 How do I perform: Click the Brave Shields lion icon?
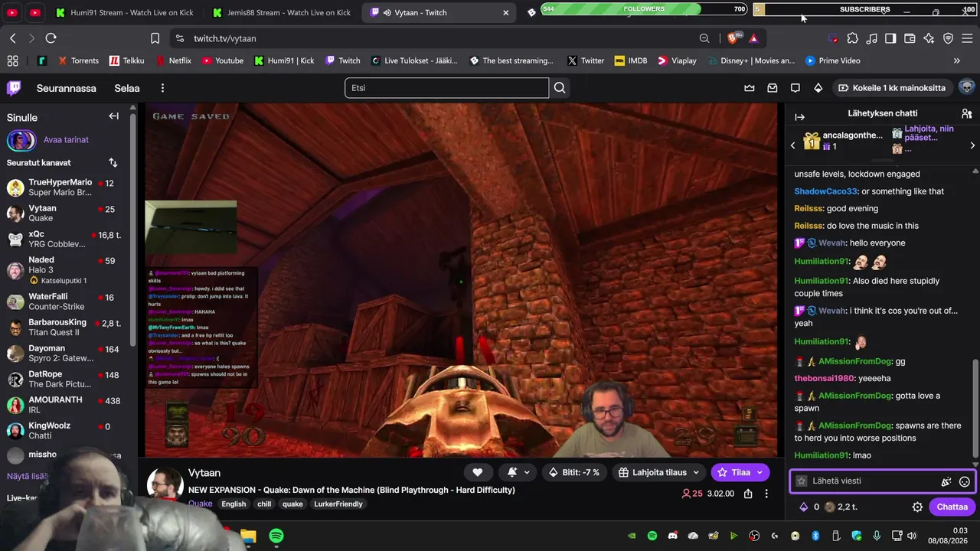click(x=733, y=38)
